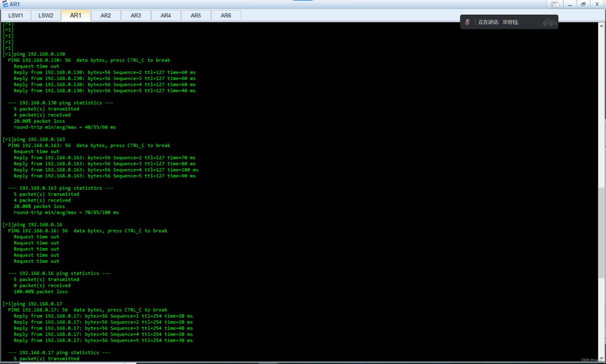Open the AR6 device tab
Viewport: 606px width, 364px height.
[x=226, y=15]
